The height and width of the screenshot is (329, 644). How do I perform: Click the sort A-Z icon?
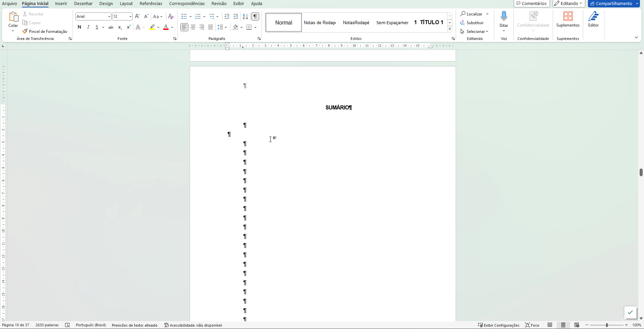(x=245, y=16)
